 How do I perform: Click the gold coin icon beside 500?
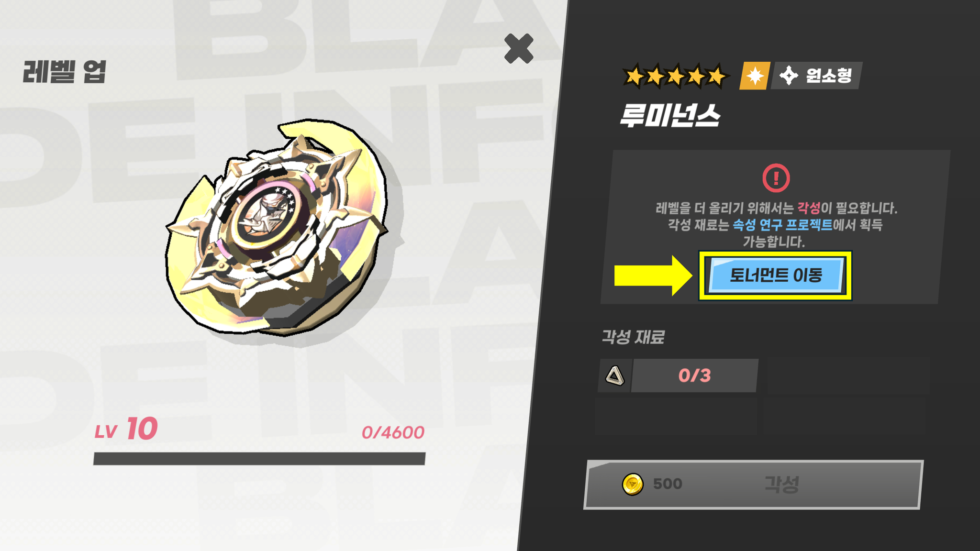[633, 484]
